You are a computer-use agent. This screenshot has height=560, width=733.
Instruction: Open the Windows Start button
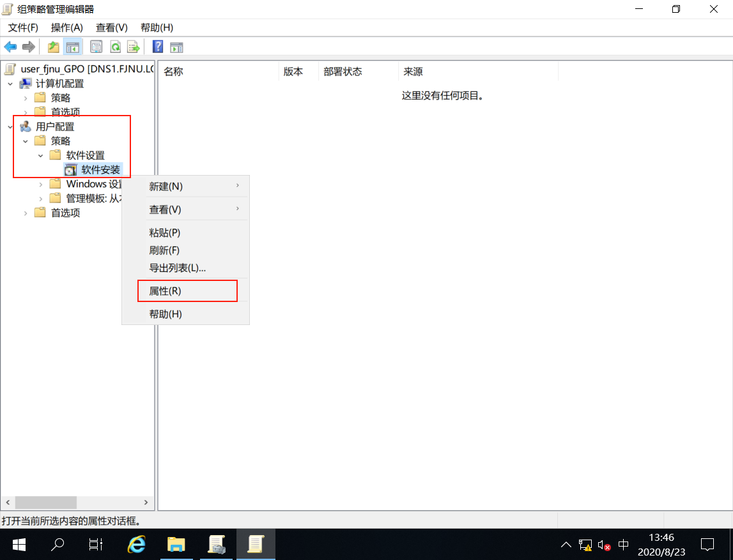tap(19, 545)
